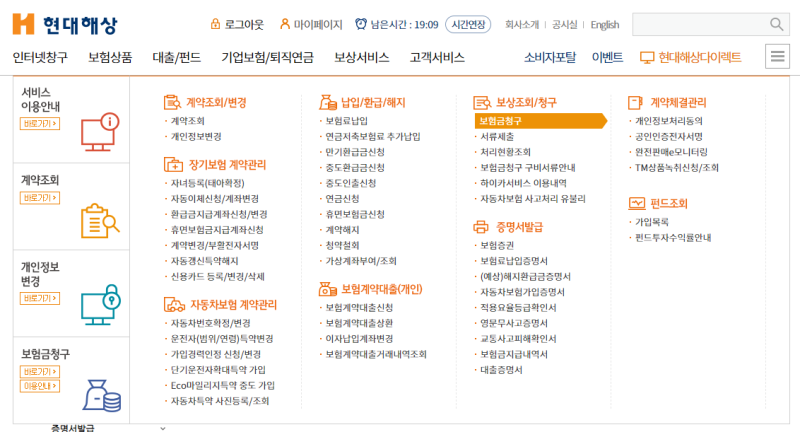Click 바로가기 under 서비스 이용안내
This screenshot has height=432, width=800.
tap(40, 123)
